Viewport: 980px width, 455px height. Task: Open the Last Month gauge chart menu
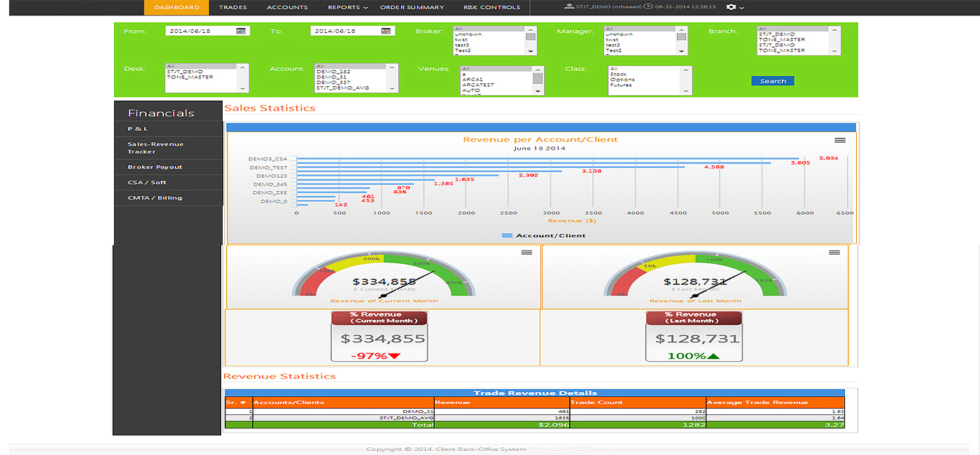pos(834,253)
